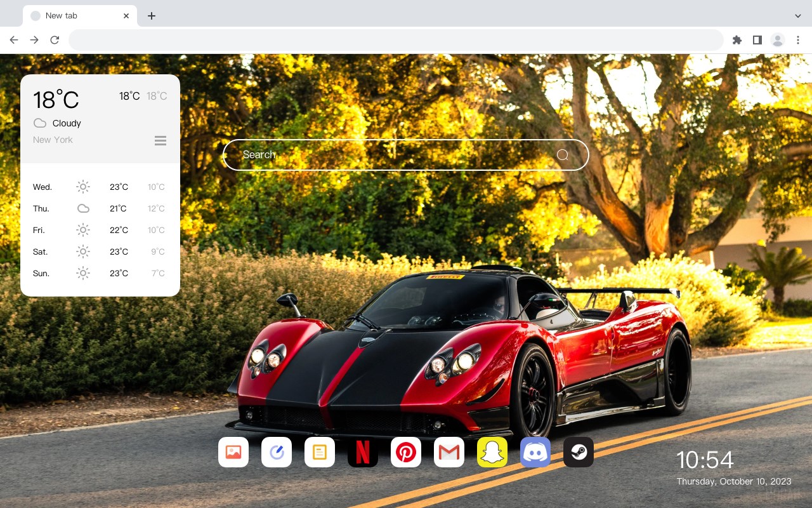
Task: Open the Chrome three-dot menu
Action: tap(797, 40)
